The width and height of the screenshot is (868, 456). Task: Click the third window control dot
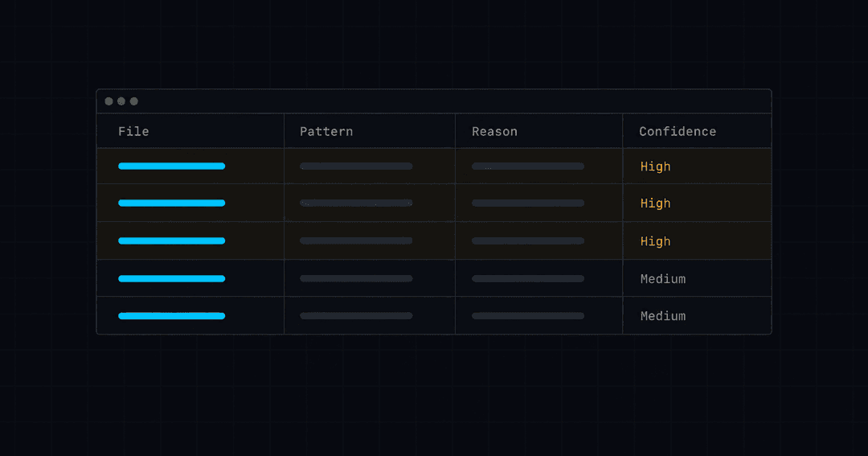(x=134, y=101)
